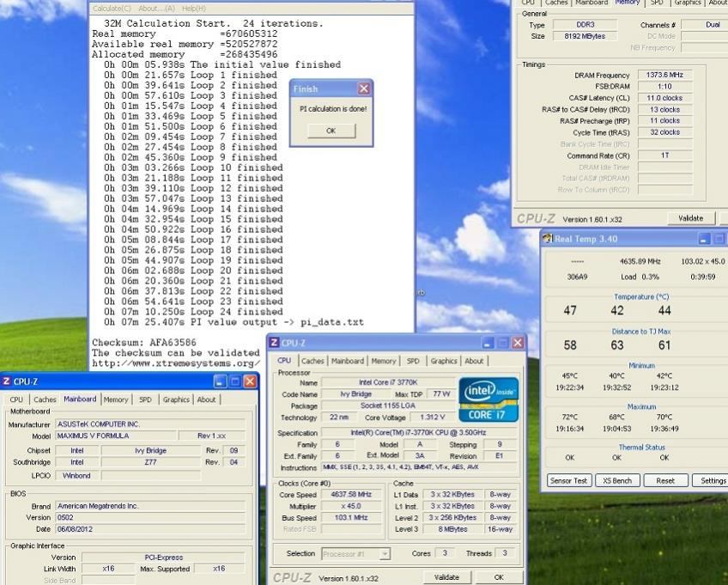The height and width of the screenshot is (585, 728).
Task: Select Mainboard tab in the CPU-Z processor window
Action: click(x=348, y=361)
